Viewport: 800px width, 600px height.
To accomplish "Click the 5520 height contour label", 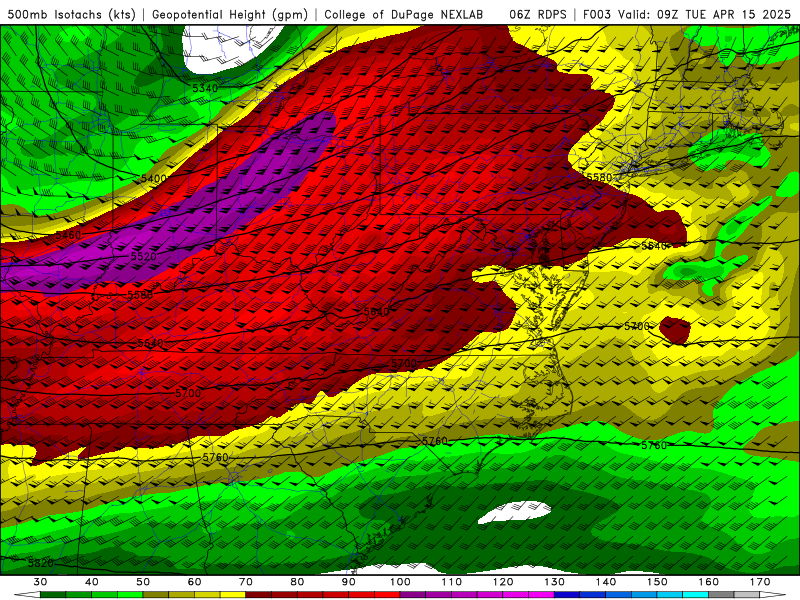I will coord(143,256).
